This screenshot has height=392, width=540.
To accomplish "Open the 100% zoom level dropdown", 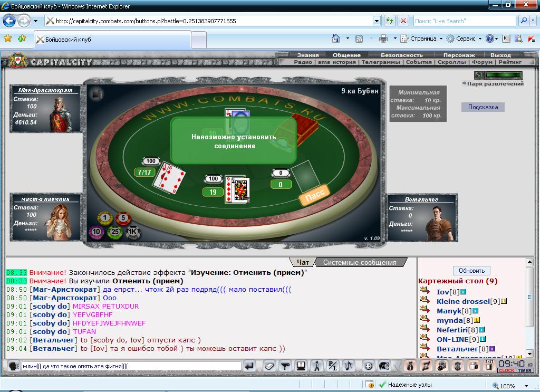I will [x=527, y=386].
